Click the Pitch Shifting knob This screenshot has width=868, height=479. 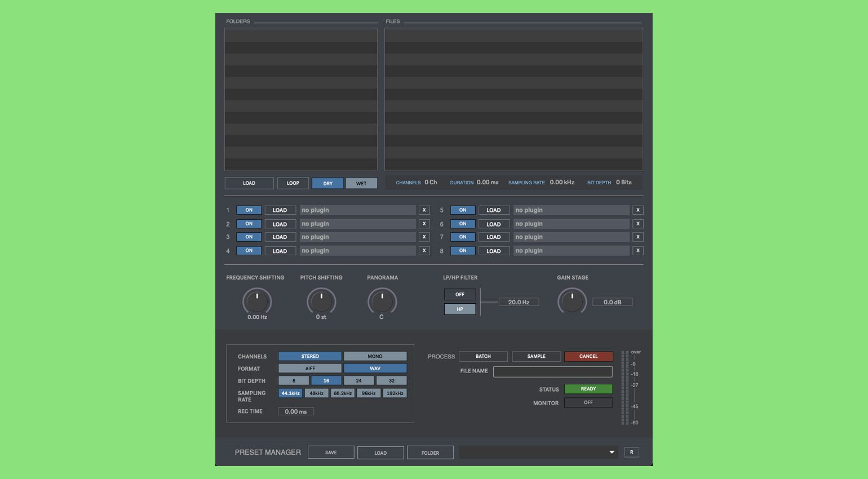tap(321, 301)
